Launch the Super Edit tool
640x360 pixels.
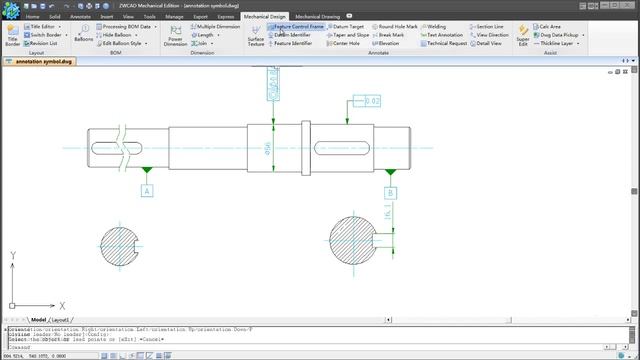tap(523, 35)
